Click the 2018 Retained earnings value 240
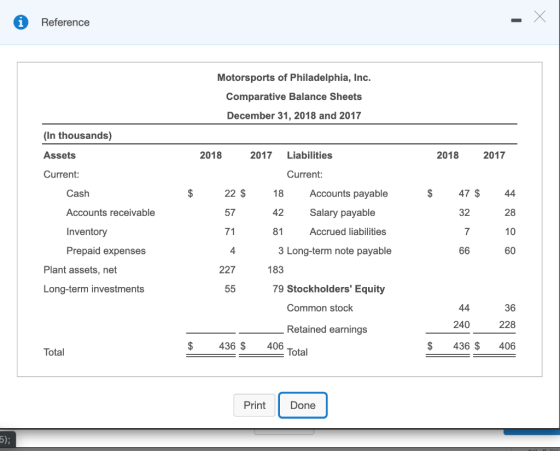The height and width of the screenshot is (451, 560). click(461, 325)
